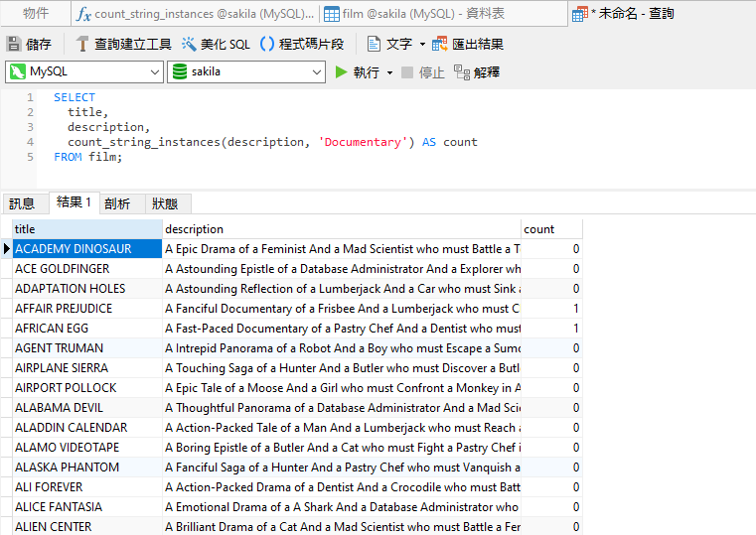Image resolution: width=756 pixels, height=535 pixels.
Task: Open the 狀態 status tab
Action: (x=165, y=203)
